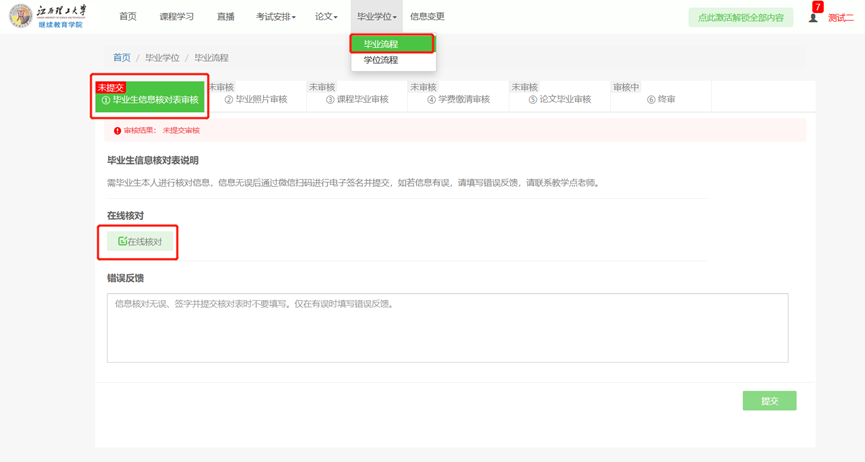Collapse the 毕业学位 dropdown menu
Viewport: 865px width, 462px height.
tap(377, 17)
